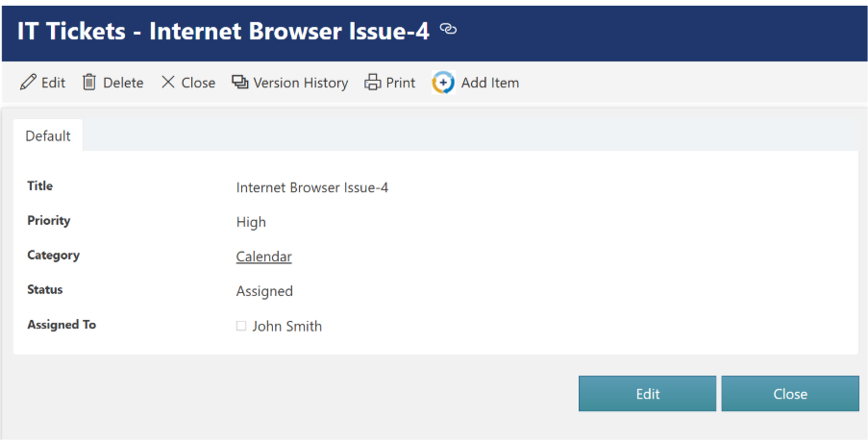The width and height of the screenshot is (868, 441).
Task: Click the trash can Delete icon
Action: (x=89, y=83)
